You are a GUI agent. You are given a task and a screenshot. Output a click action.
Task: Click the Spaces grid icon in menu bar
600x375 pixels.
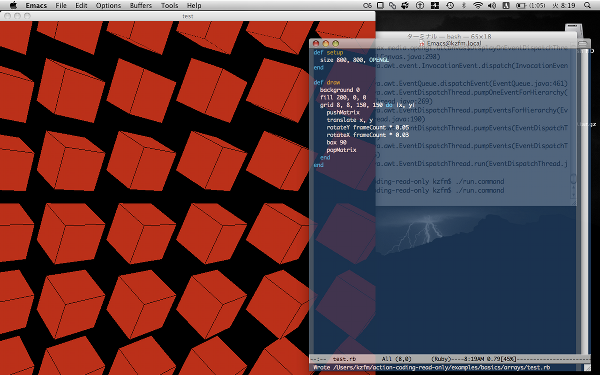pyautogui.click(x=435, y=5)
